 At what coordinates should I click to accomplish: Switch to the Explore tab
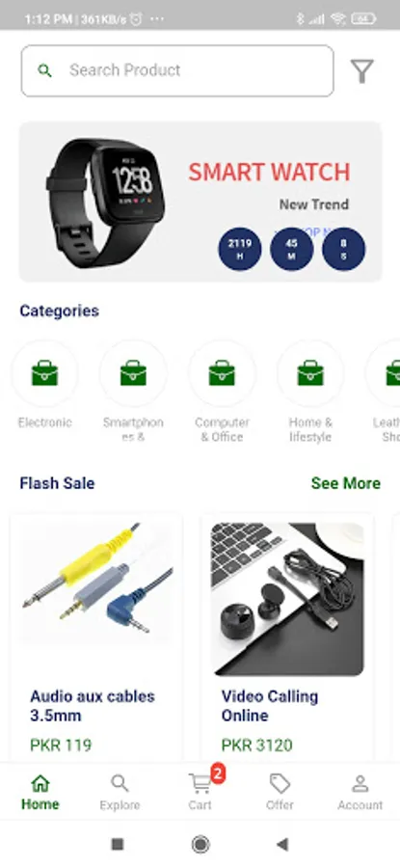(x=120, y=792)
